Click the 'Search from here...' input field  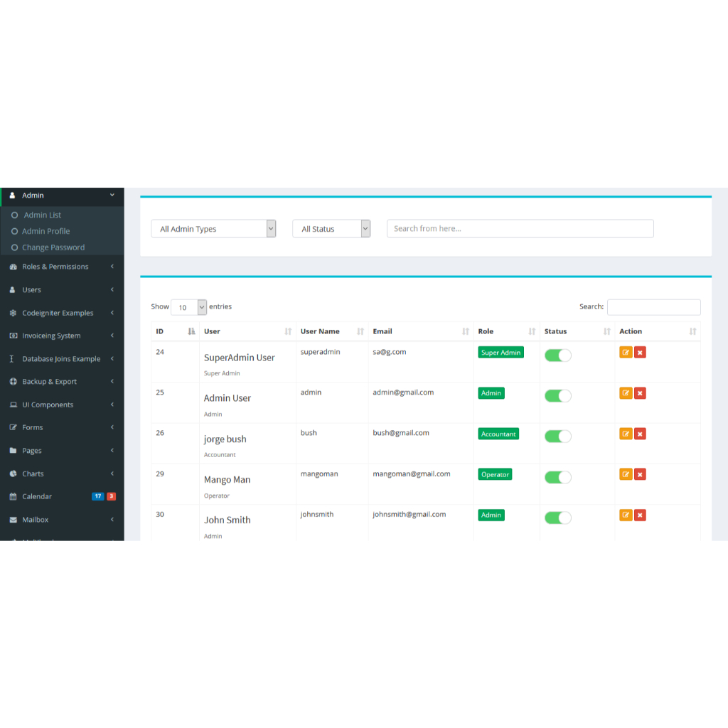pos(520,228)
